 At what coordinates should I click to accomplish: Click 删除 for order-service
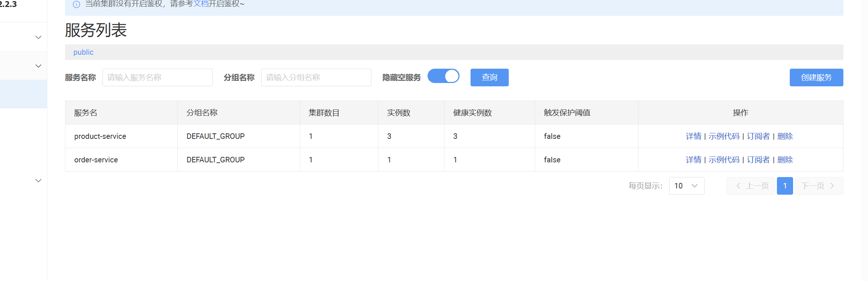tap(785, 160)
